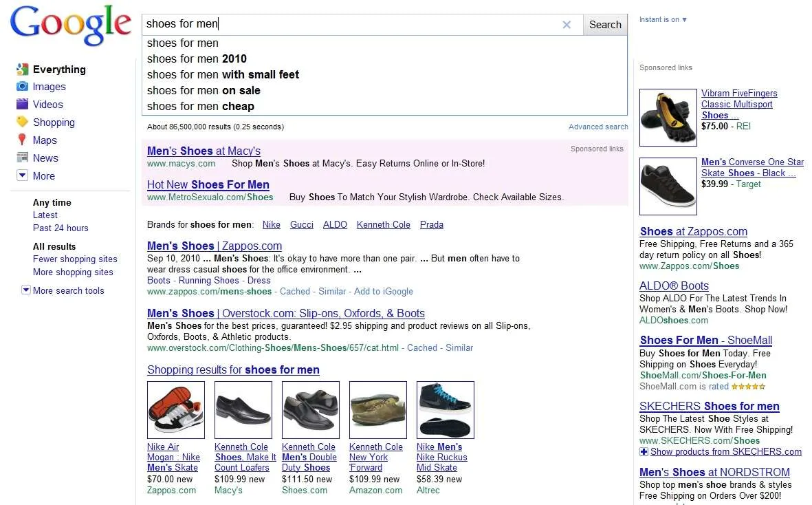
Task: Clear the search box with X icon
Action: pyautogui.click(x=567, y=24)
